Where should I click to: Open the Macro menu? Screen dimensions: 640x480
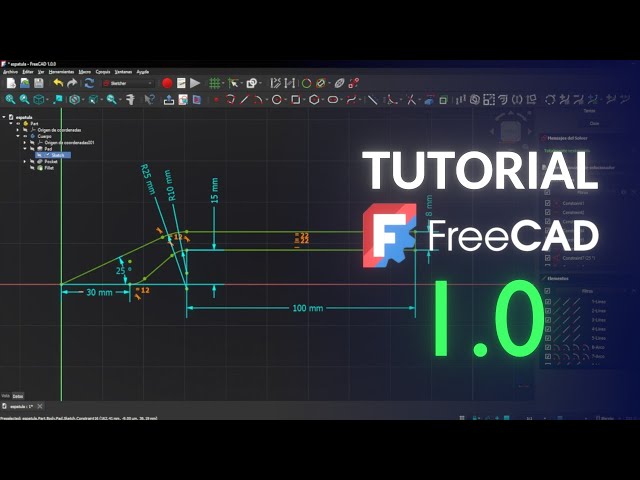point(84,72)
